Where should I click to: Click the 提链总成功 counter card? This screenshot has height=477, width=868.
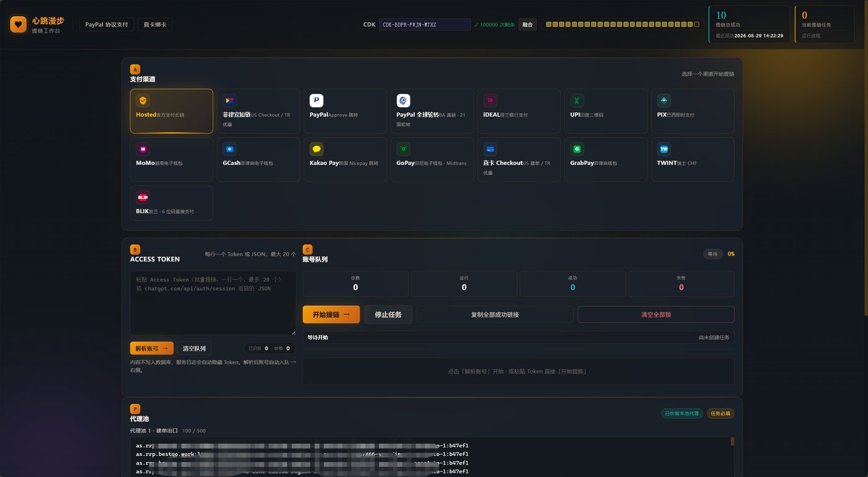tap(750, 24)
